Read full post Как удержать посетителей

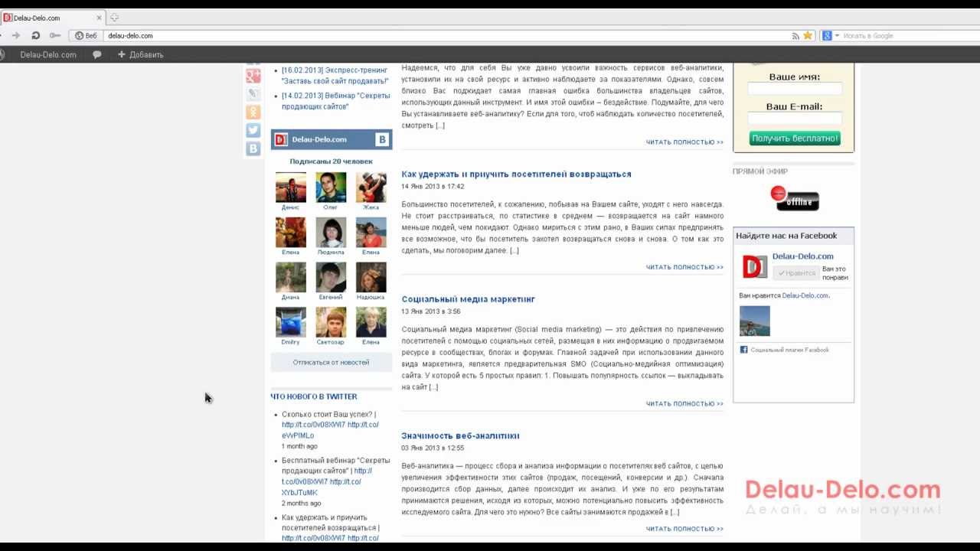pyautogui.click(x=684, y=267)
